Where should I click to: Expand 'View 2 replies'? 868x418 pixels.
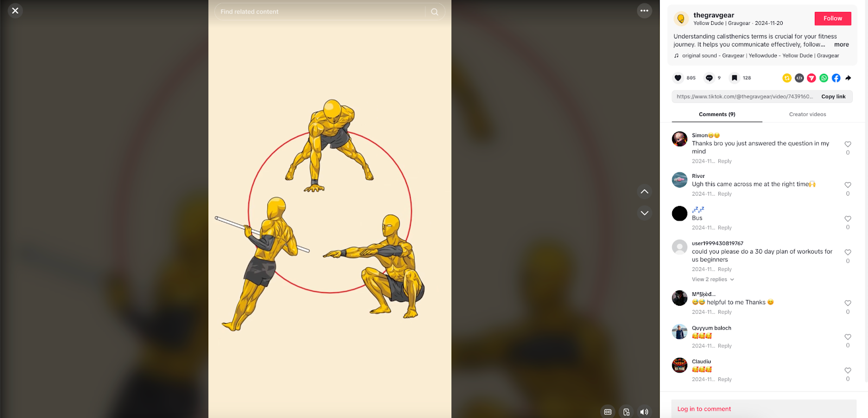click(x=712, y=279)
